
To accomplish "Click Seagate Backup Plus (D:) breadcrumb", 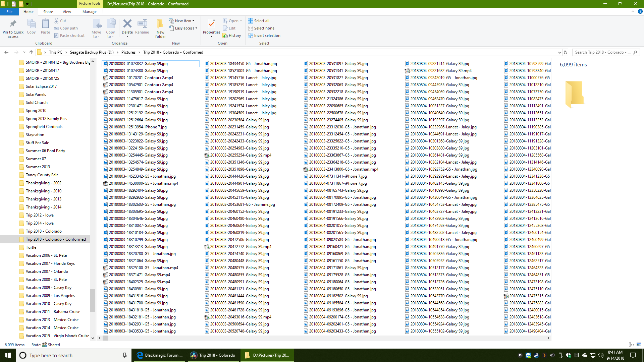I will click(92, 52).
